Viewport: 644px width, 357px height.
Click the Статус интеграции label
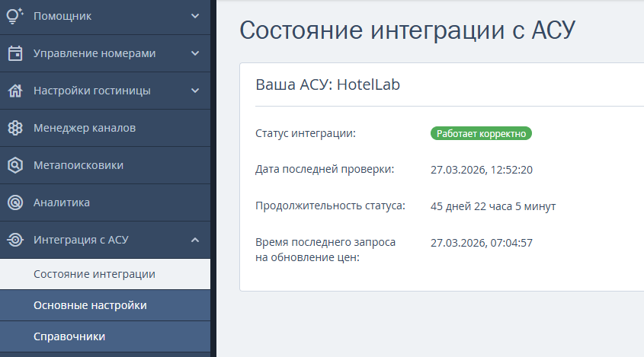click(x=306, y=133)
